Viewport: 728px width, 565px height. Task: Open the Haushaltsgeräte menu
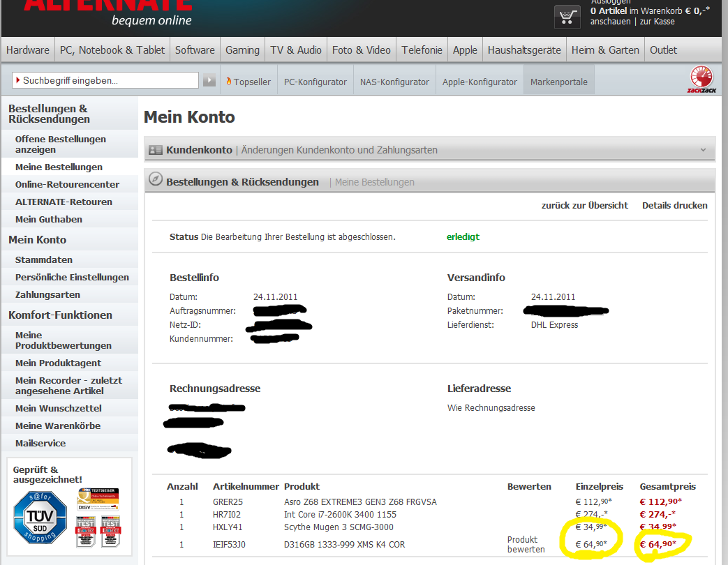(524, 50)
